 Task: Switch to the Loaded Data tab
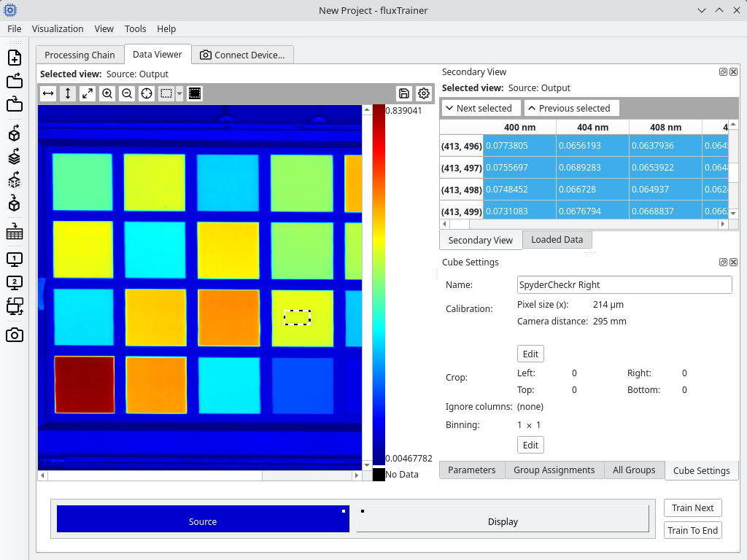pyautogui.click(x=557, y=239)
